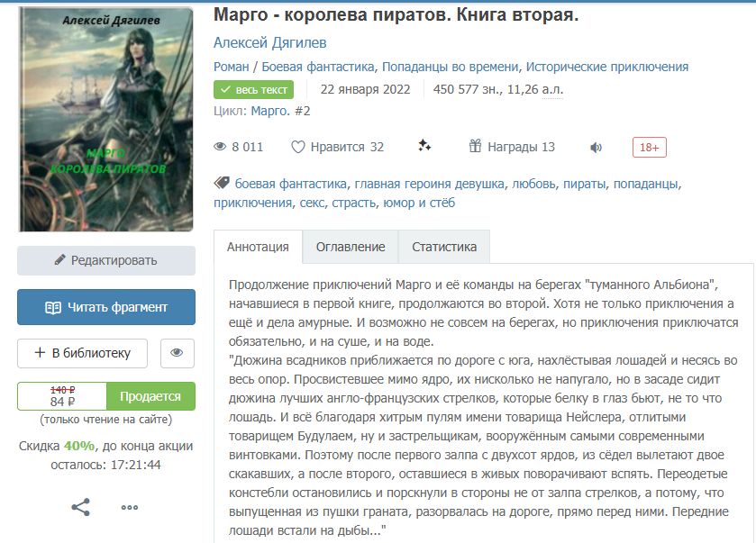Click the gift icon next to Награды
This screenshot has width=756, height=543.
475,146
